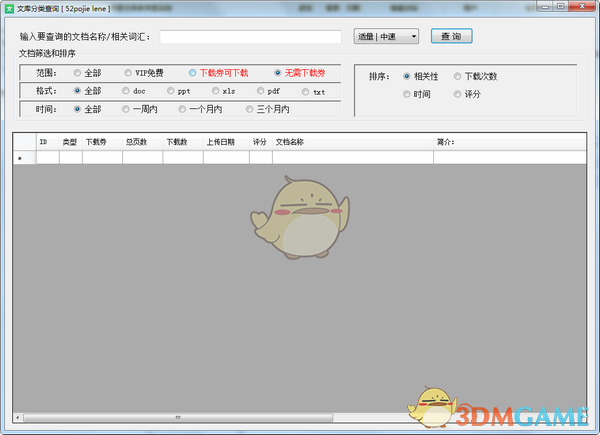This screenshot has width=600, height=435.
Task: Click the 简介 column header
Action: pyautogui.click(x=510, y=142)
